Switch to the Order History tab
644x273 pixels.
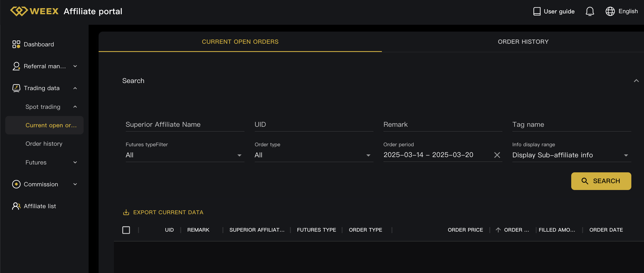tap(523, 42)
